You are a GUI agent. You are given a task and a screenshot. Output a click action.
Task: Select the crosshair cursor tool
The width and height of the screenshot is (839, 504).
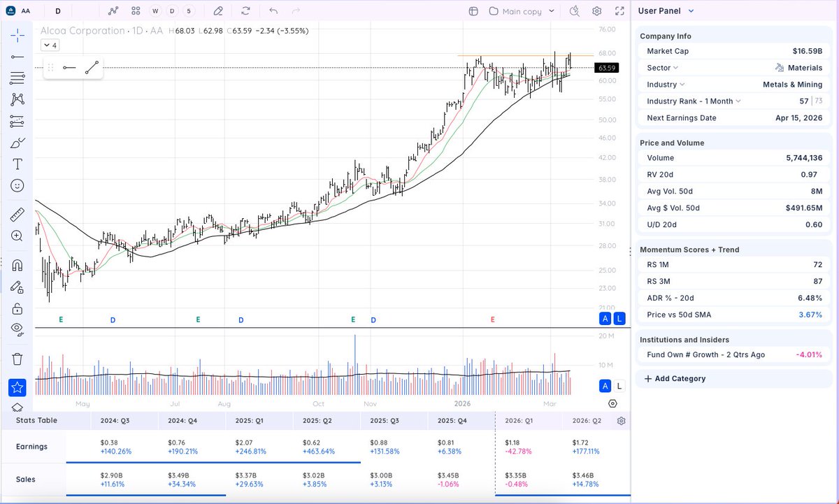[17, 35]
